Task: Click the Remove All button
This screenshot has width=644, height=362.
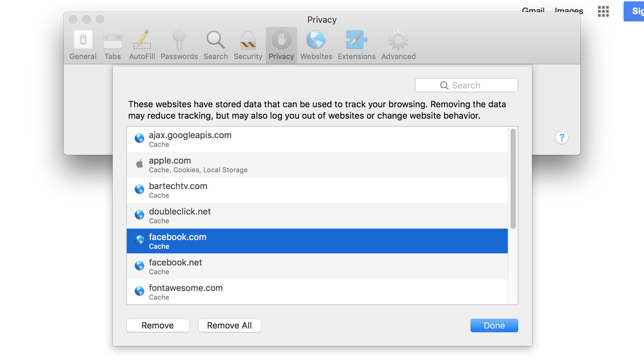Action: (229, 325)
